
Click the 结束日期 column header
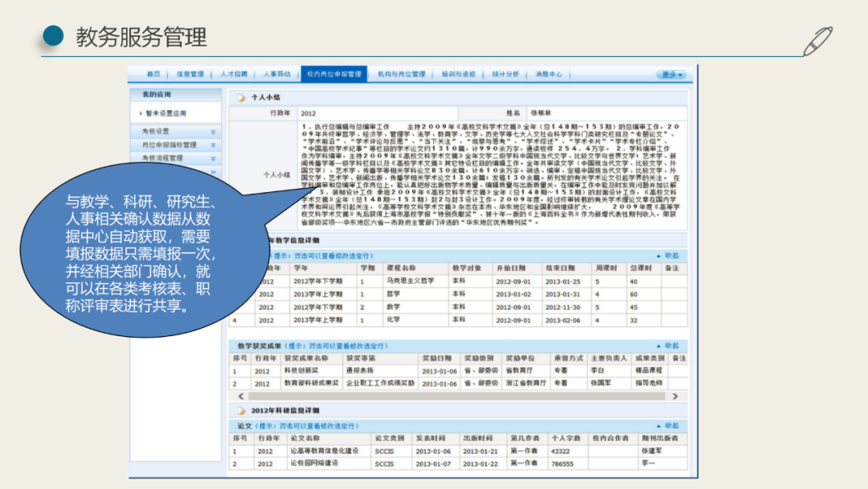point(560,269)
